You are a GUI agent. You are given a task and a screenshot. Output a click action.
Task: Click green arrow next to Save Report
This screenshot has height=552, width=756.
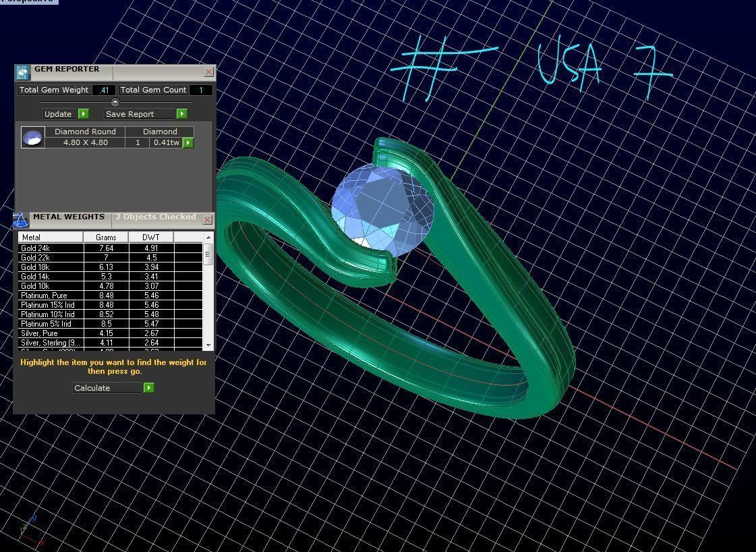click(182, 114)
